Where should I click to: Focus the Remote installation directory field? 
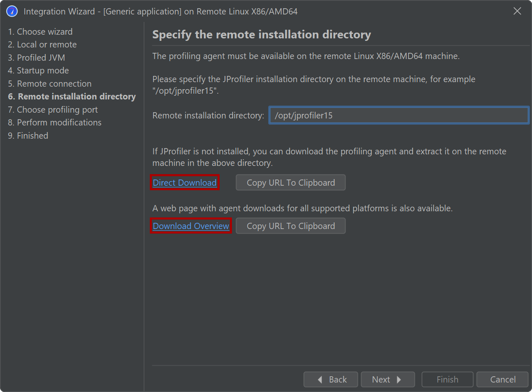coord(399,115)
